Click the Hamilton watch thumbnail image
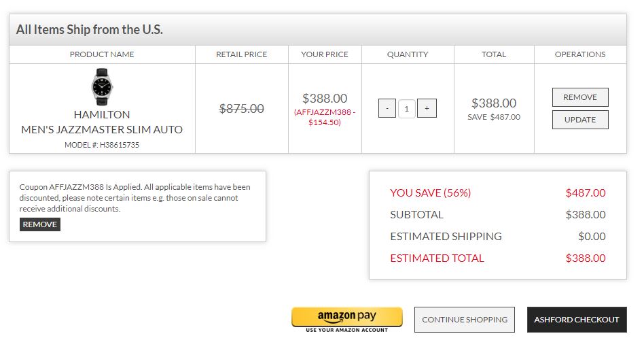This screenshot has height=353, width=644. coord(101,86)
